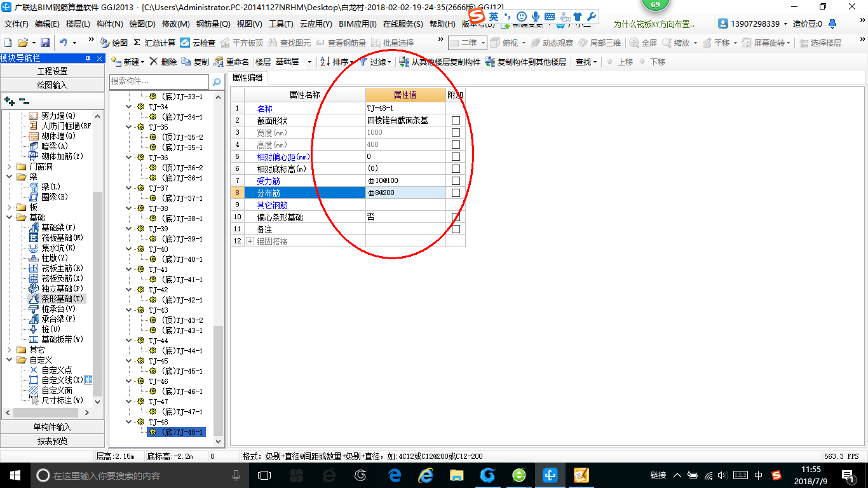
Task: Open the 查找 find dropdown
Action: coord(586,62)
